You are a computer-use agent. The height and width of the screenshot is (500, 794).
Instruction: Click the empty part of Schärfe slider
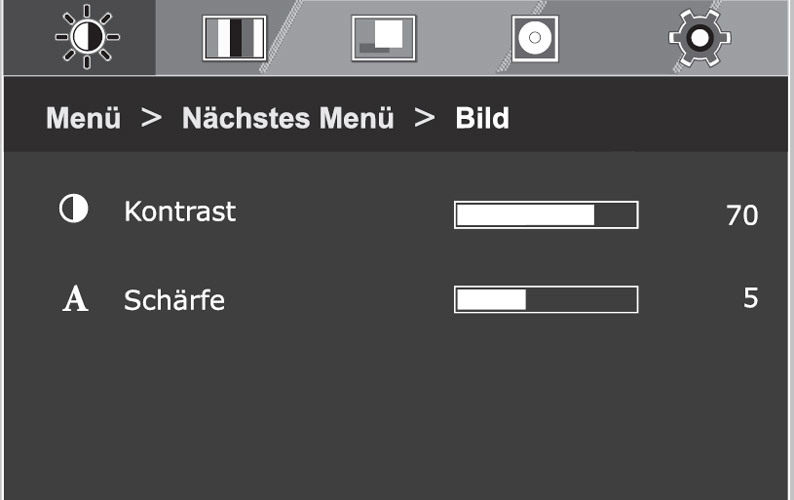point(581,299)
